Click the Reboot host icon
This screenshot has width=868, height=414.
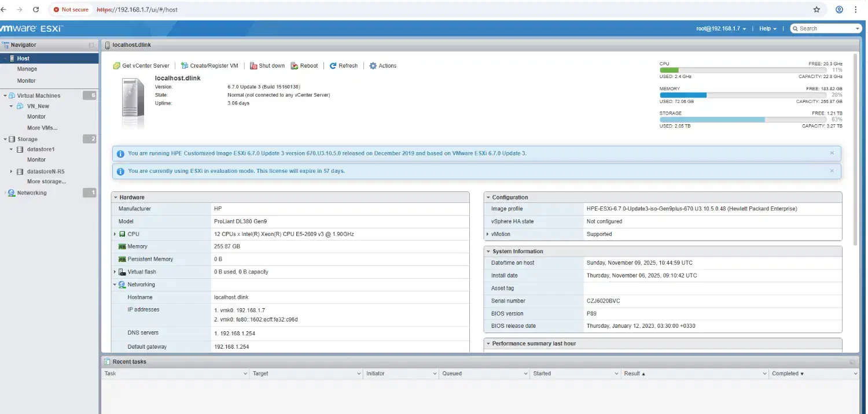click(295, 66)
